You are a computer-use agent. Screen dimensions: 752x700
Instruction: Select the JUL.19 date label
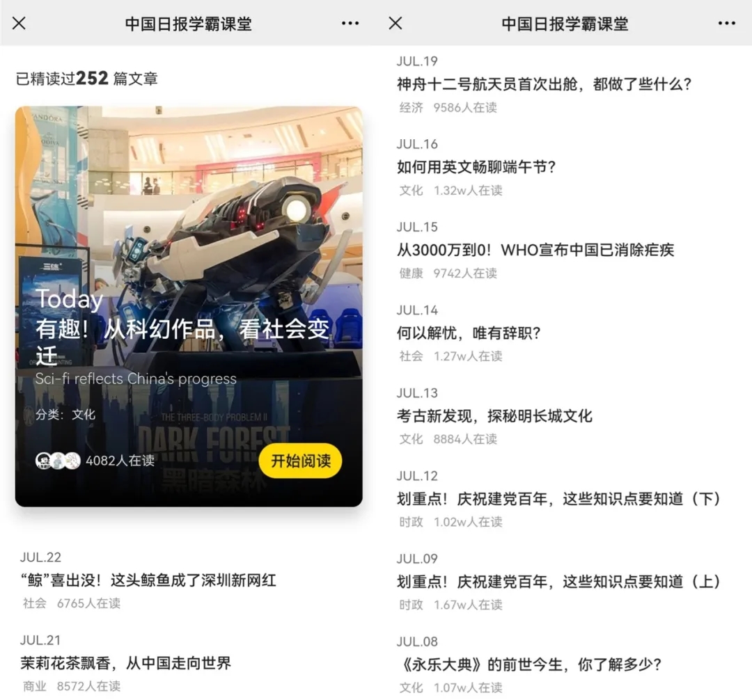(417, 61)
